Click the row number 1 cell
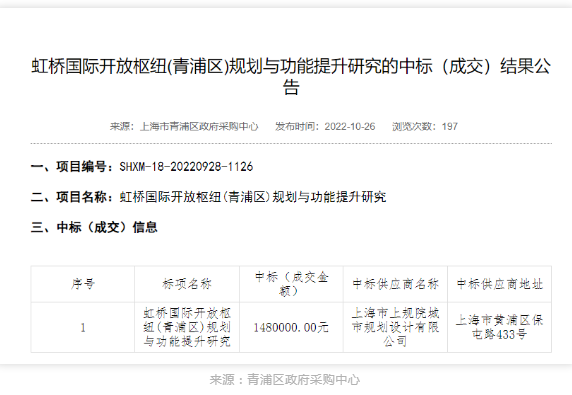Image resolution: width=572 pixels, height=395 pixels. tap(83, 327)
